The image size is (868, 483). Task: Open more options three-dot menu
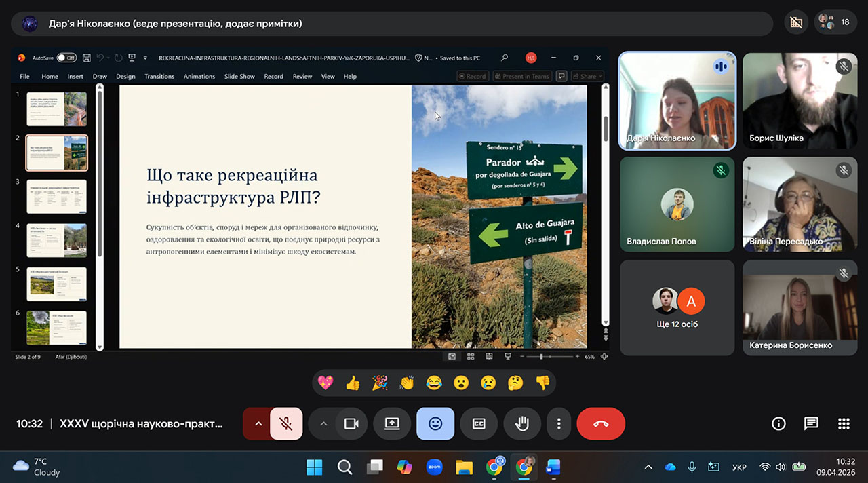click(559, 424)
